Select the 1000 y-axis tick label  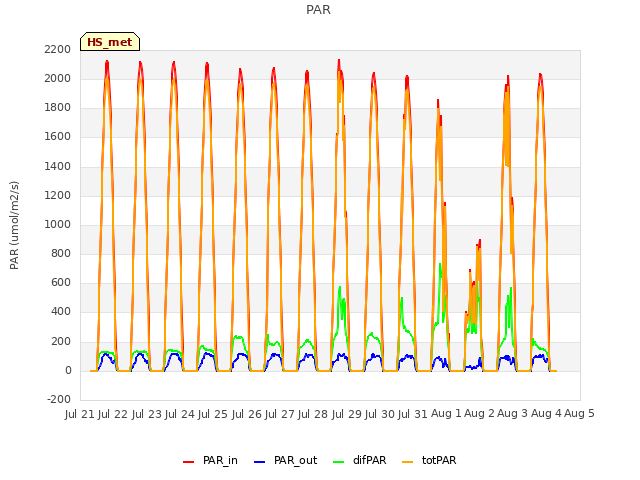(x=58, y=224)
